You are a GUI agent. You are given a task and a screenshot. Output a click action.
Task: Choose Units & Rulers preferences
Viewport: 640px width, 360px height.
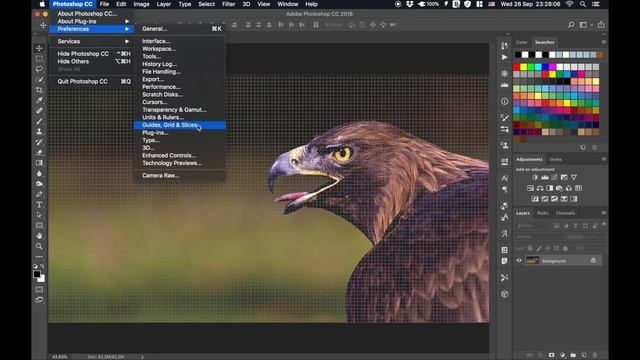click(x=180, y=117)
